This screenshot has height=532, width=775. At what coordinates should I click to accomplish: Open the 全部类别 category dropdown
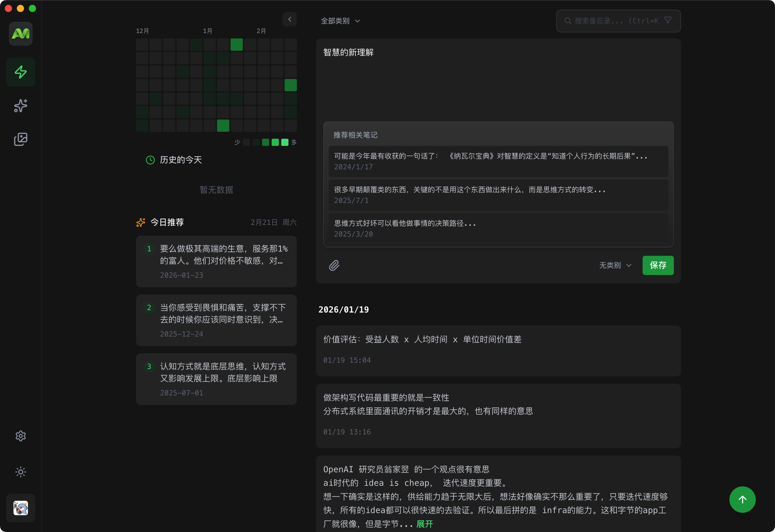click(x=340, y=21)
